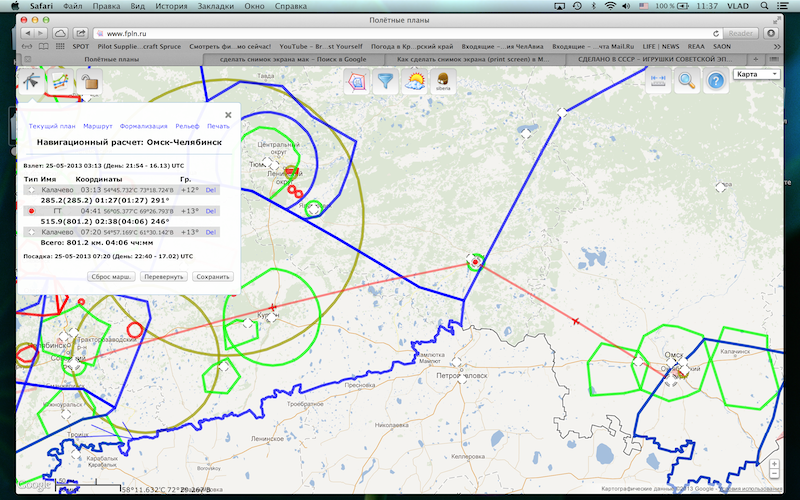Image resolution: width=800 pixels, height=500 pixels.
Task: Click the magnifier search icon on map
Action: coord(686,82)
